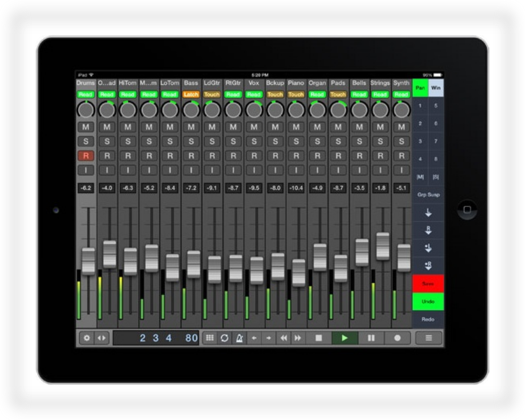Switch to the Win tab
The height and width of the screenshot is (420, 525).
click(436, 88)
